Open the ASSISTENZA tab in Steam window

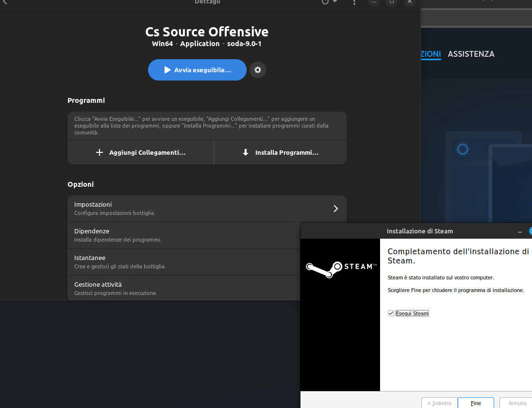click(471, 54)
